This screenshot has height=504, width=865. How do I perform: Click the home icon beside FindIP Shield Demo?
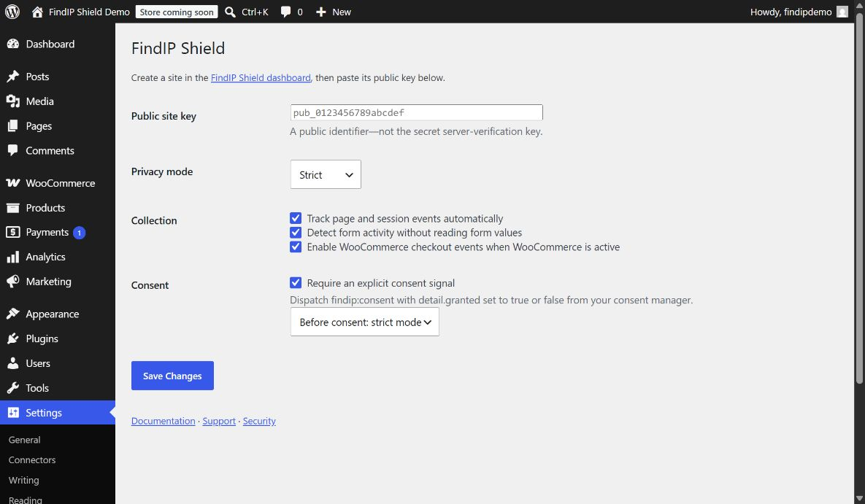pos(37,12)
